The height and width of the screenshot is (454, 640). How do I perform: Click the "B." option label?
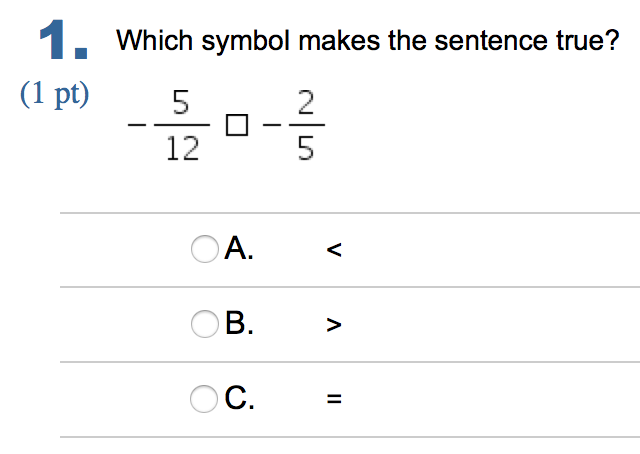[239, 324]
